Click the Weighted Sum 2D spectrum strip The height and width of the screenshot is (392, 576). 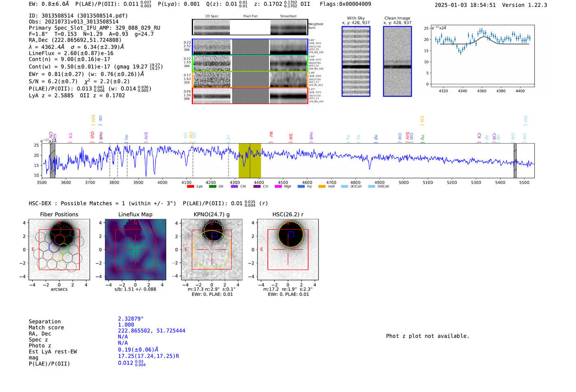coord(250,27)
